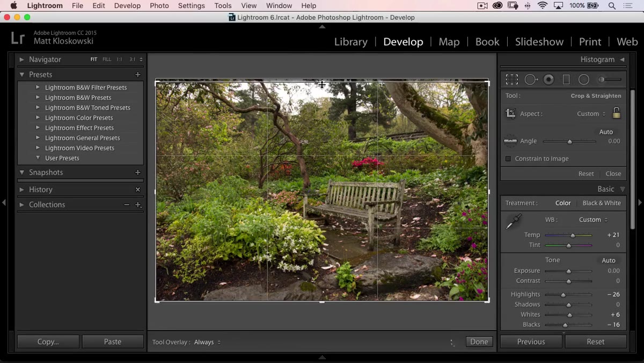Collapse the Snapshots panel

click(x=22, y=172)
